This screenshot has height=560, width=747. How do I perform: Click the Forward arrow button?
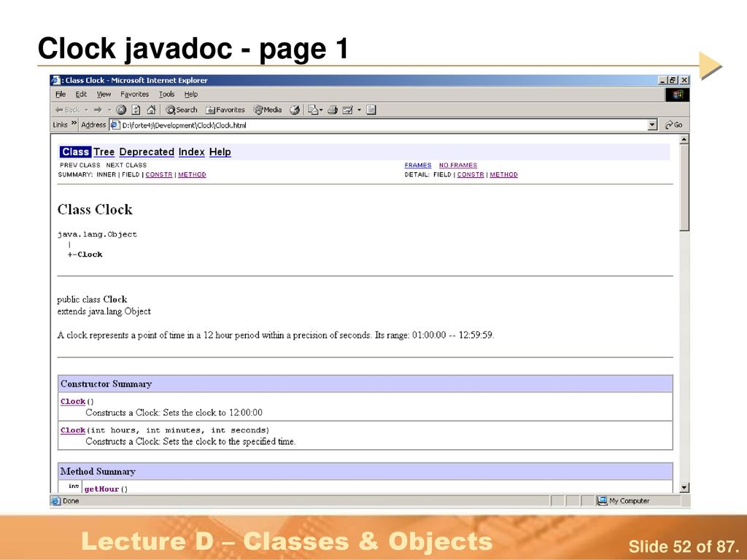98,110
